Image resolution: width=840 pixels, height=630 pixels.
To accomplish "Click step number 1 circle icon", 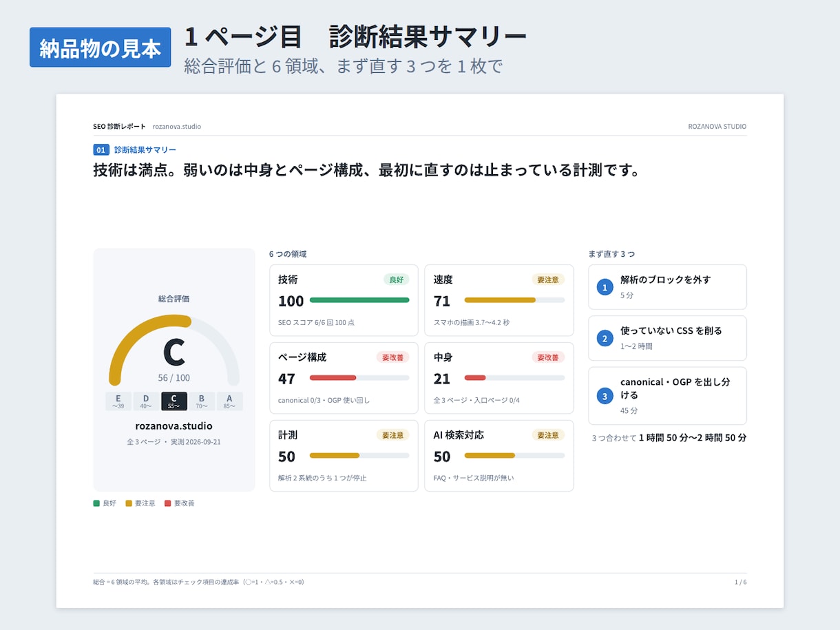I will (x=605, y=287).
